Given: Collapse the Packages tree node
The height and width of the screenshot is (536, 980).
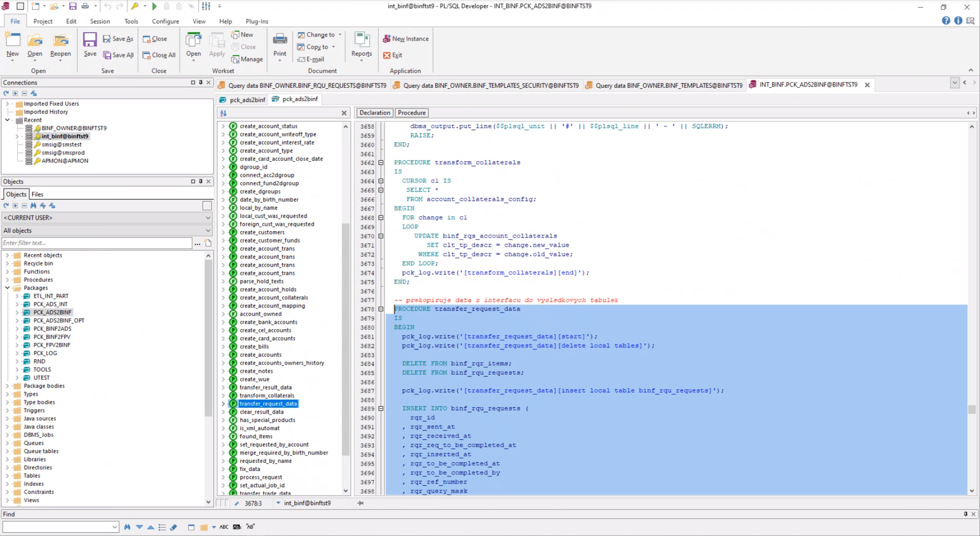Looking at the screenshot, I should pos(6,288).
